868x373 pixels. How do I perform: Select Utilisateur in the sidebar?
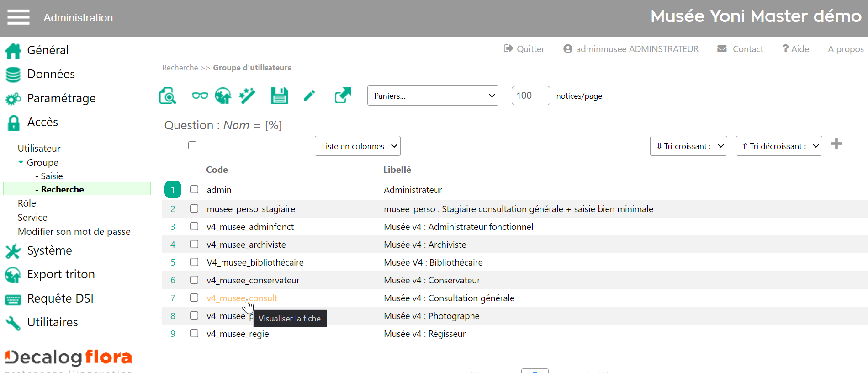point(39,149)
